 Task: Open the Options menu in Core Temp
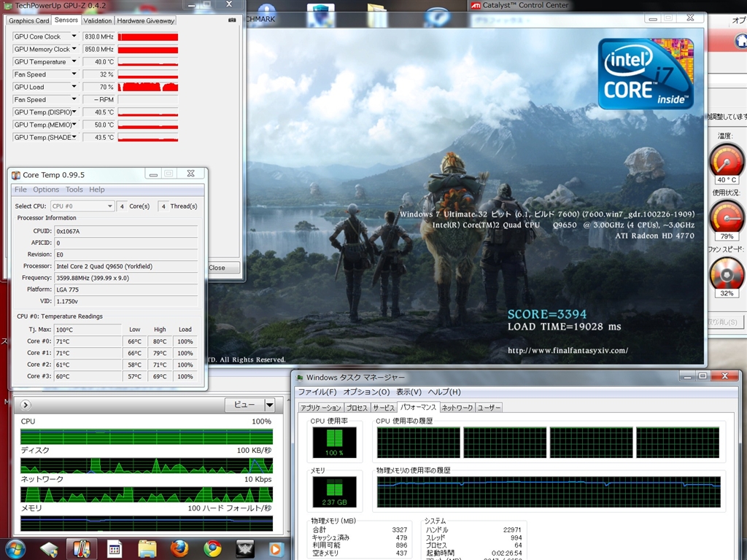(46, 190)
